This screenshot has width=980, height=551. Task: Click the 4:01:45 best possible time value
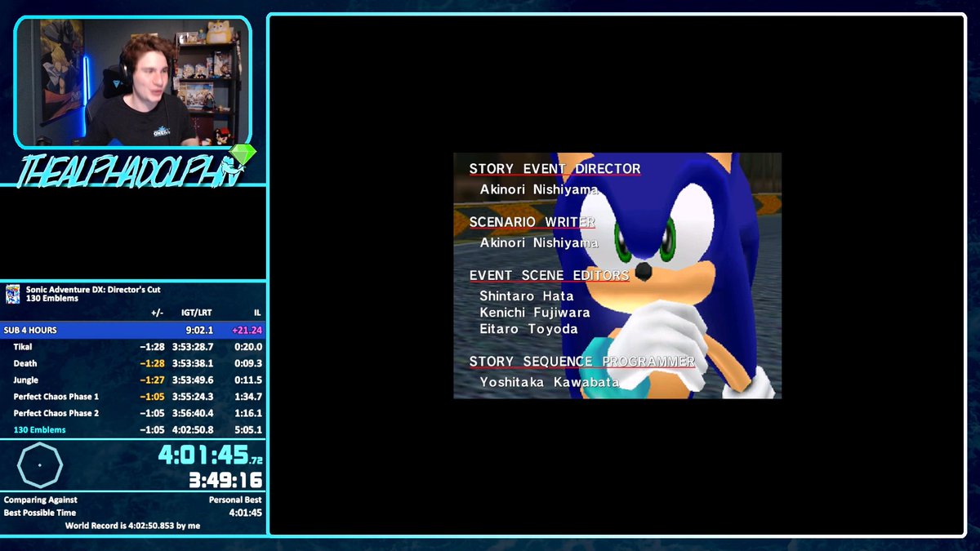pyautogui.click(x=246, y=513)
